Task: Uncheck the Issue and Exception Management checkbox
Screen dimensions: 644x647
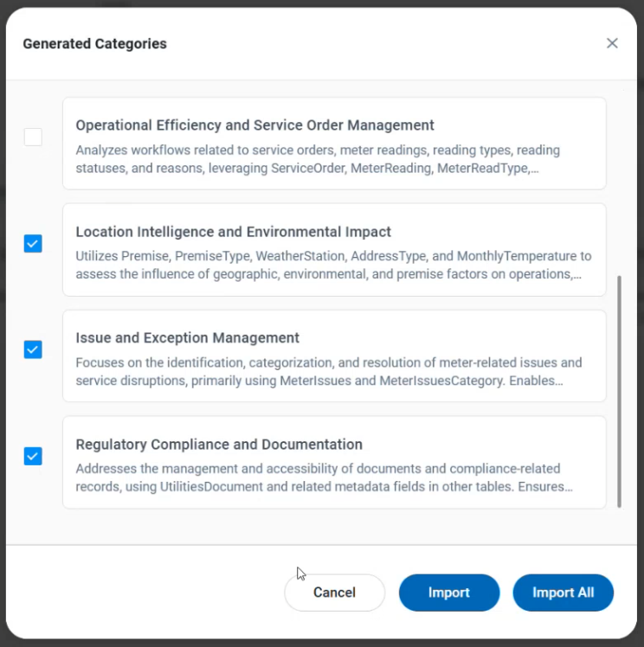Action: 33,349
